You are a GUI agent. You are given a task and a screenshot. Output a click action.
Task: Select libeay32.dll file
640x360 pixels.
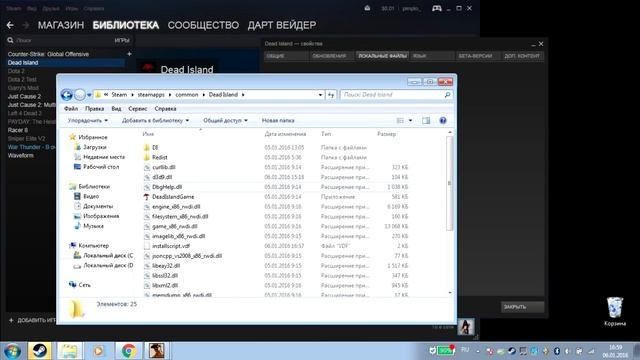click(x=166, y=266)
